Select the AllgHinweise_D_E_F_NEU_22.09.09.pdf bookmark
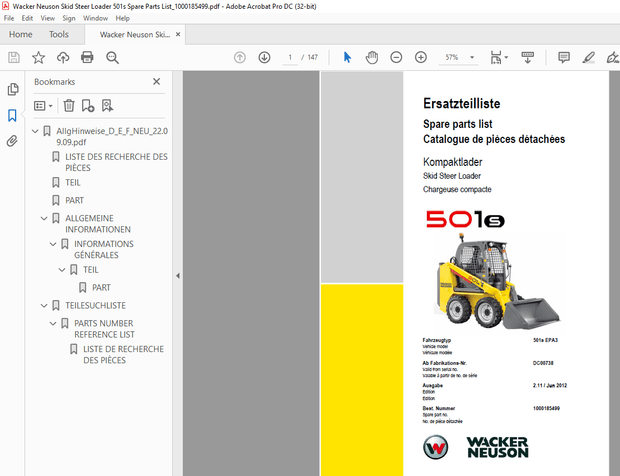620x476 pixels. pos(112,136)
